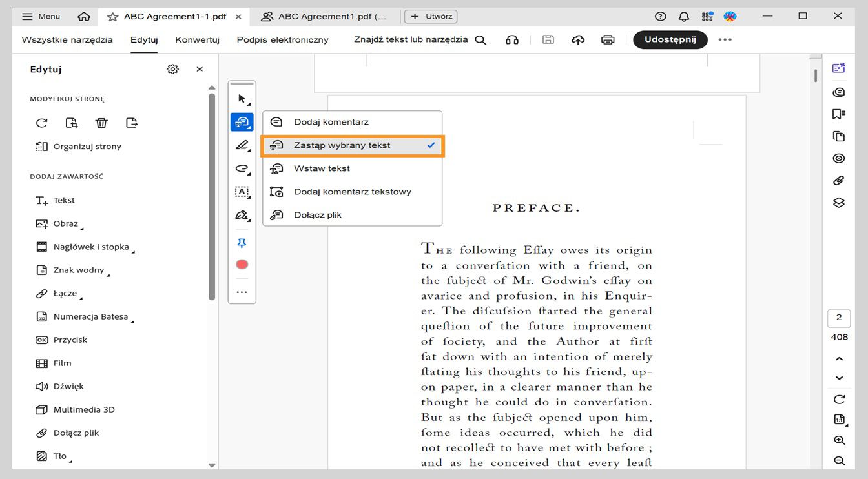Open the bookmarks panel icon
This screenshot has height=479, width=868.
(x=839, y=114)
